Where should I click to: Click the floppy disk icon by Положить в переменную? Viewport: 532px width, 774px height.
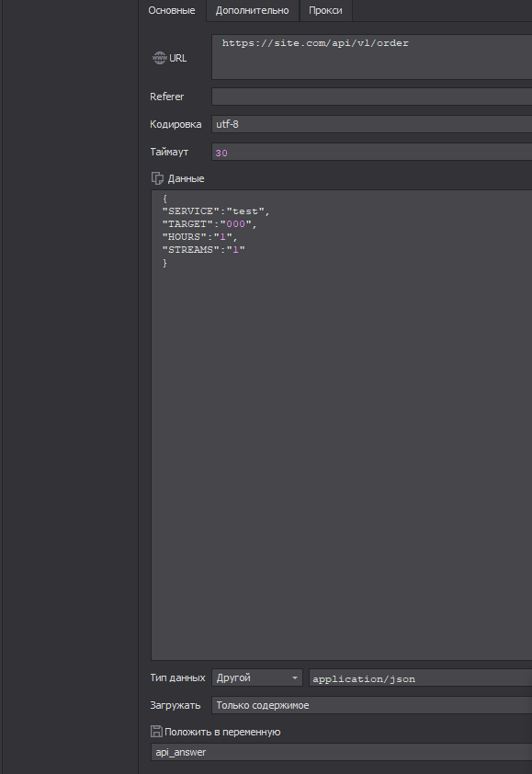(156, 732)
